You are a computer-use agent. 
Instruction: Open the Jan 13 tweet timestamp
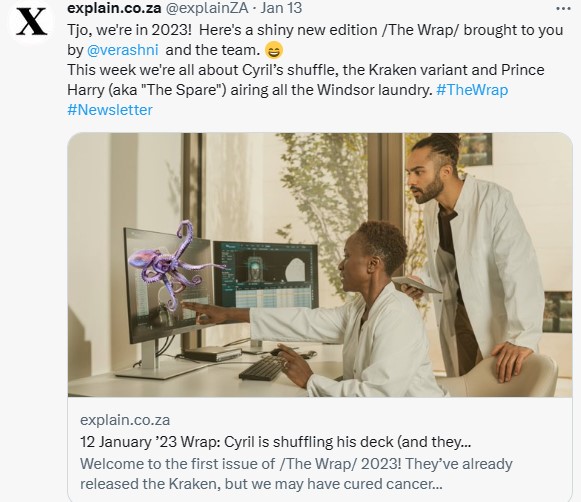point(281,8)
